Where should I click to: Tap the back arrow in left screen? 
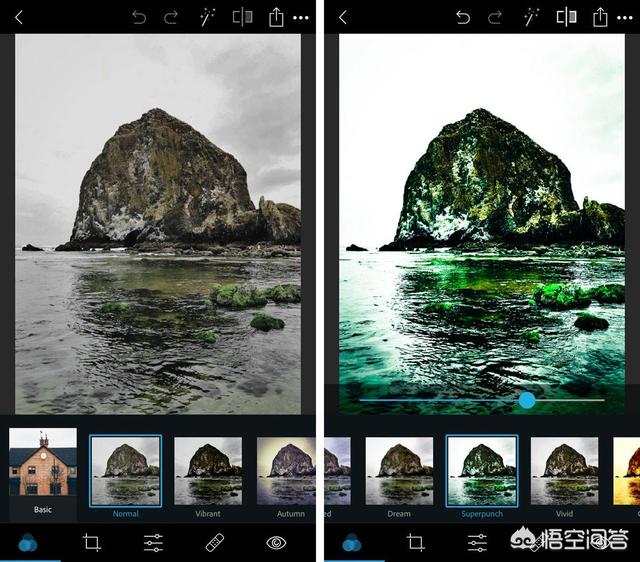point(19,18)
